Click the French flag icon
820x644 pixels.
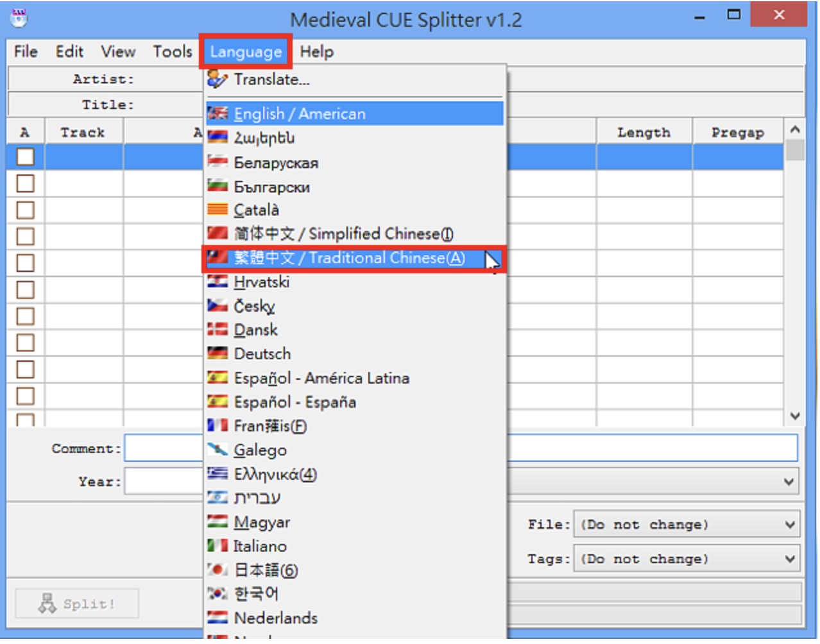coord(218,426)
